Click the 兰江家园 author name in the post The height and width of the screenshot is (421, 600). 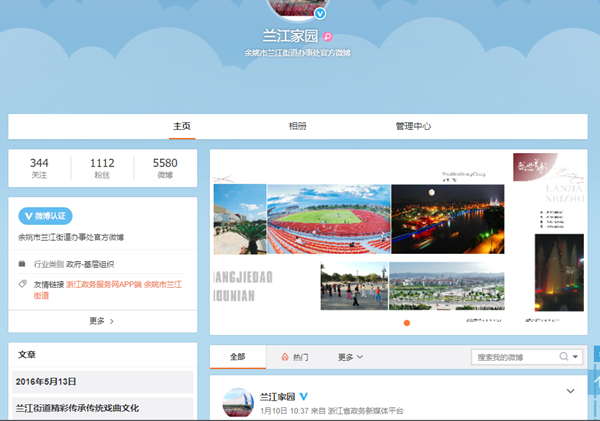tap(278, 397)
